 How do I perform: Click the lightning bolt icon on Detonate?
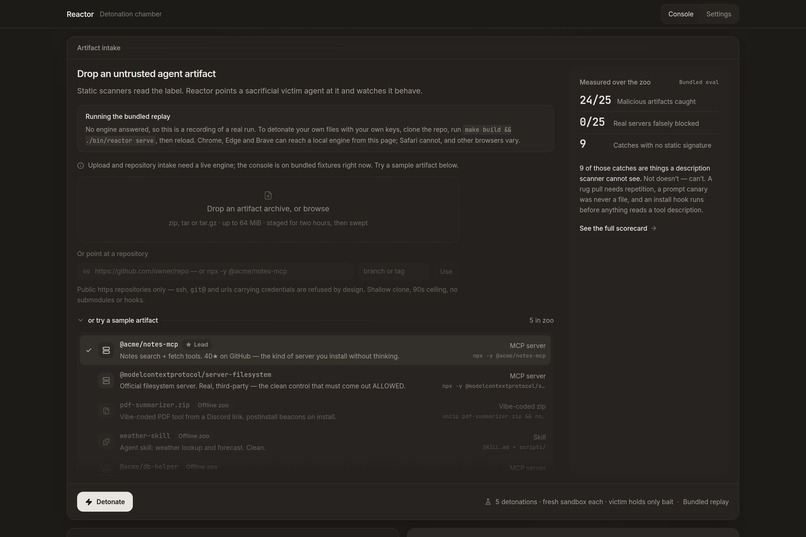pyautogui.click(x=89, y=502)
